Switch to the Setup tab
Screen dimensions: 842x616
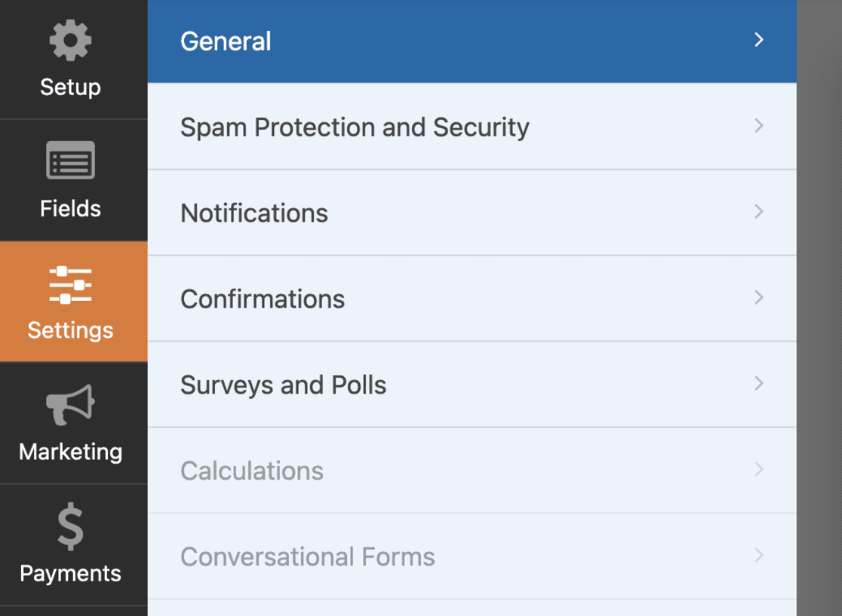(x=70, y=60)
